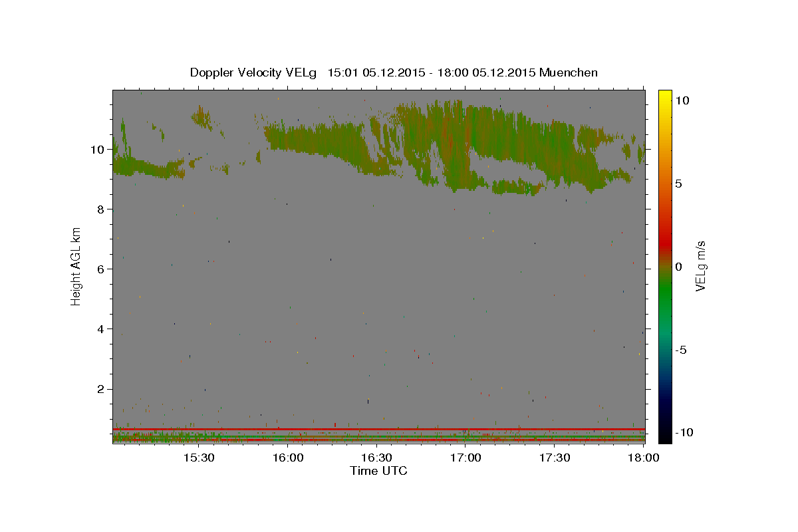Image resolution: width=798 pixels, height=532 pixels.
Task: Click the colorbar -10 tick label
Action: (x=683, y=432)
